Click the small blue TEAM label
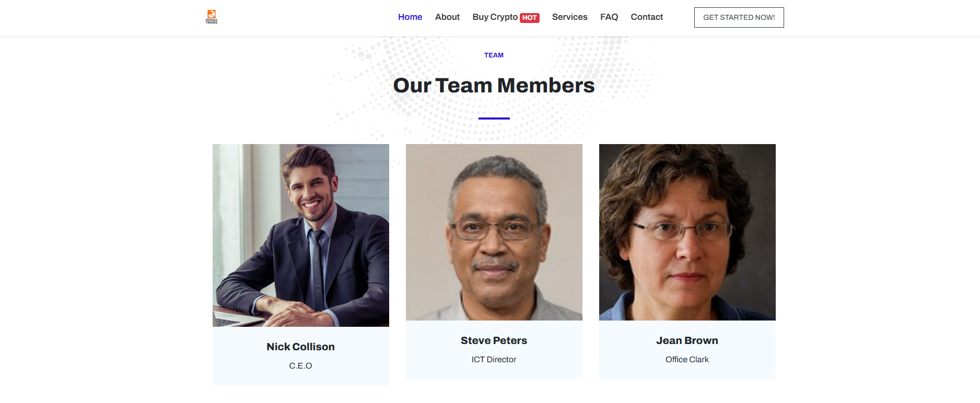The image size is (980, 403). [x=494, y=55]
